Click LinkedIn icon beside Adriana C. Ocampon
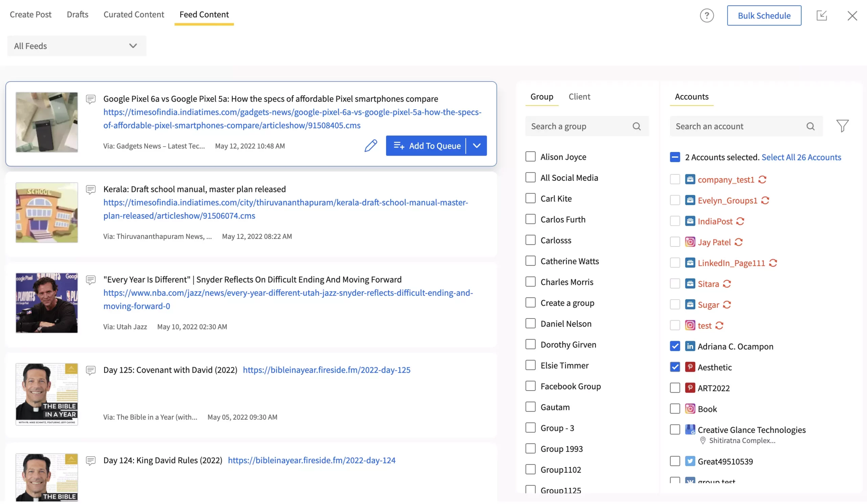867x504 pixels. coord(690,346)
